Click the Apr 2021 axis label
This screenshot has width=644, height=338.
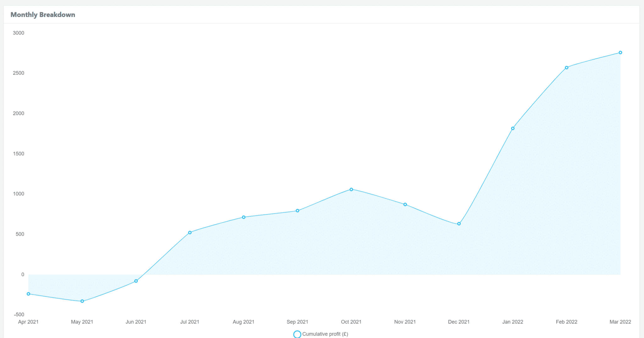coord(28,322)
